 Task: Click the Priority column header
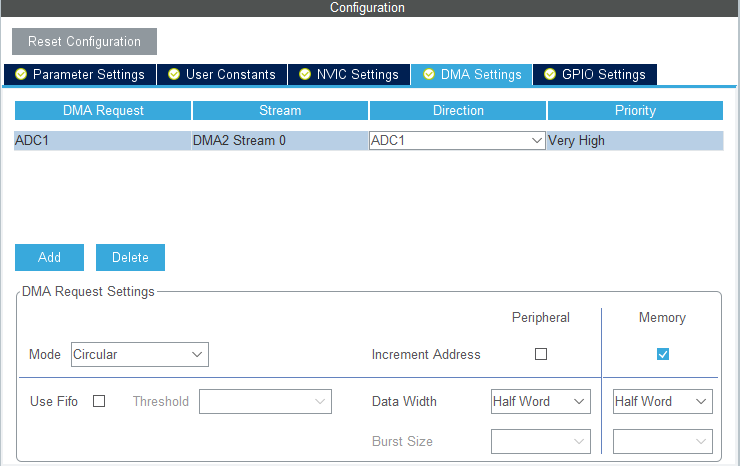[635, 110]
